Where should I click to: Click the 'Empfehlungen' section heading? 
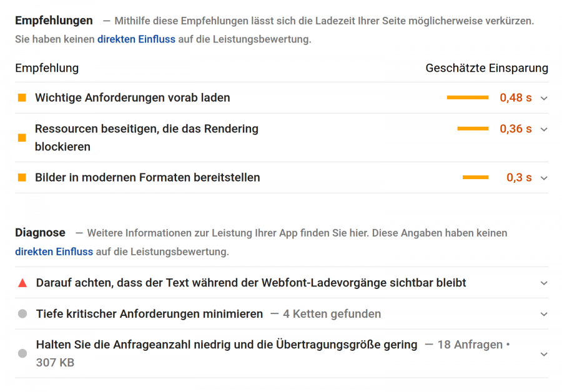[54, 21]
